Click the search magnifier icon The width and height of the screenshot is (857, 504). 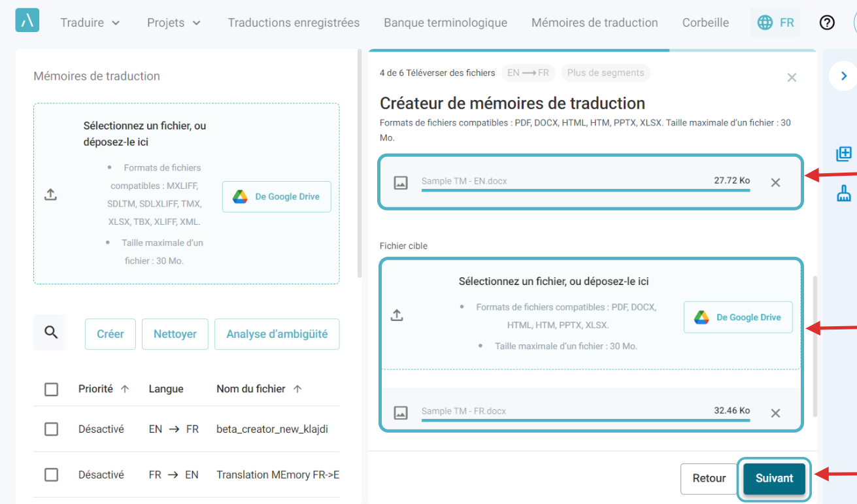(x=51, y=333)
